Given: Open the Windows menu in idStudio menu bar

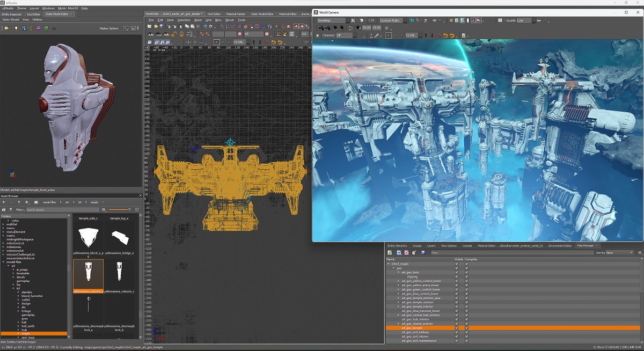Looking at the screenshot, I should click(48, 9).
